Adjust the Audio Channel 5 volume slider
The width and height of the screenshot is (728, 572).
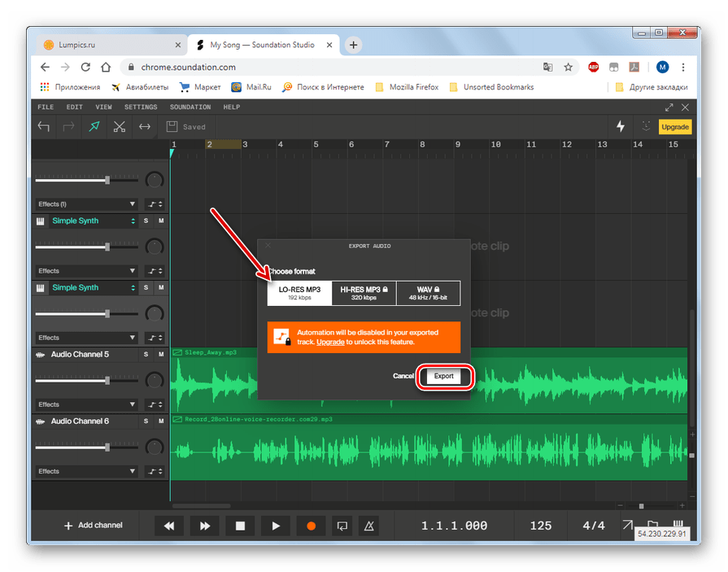pyautogui.click(x=107, y=380)
